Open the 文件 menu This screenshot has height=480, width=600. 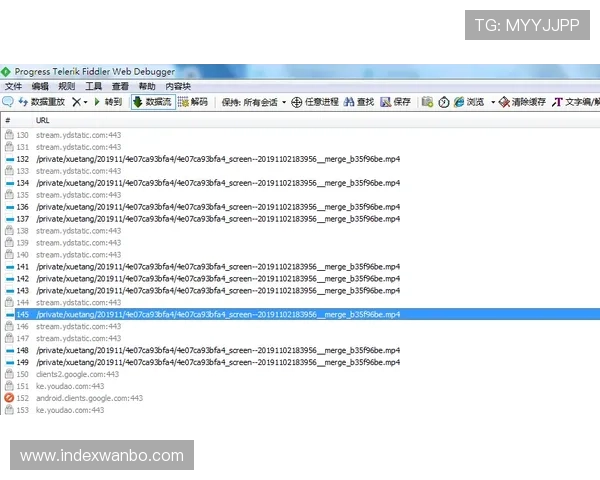pyautogui.click(x=12, y=87)
